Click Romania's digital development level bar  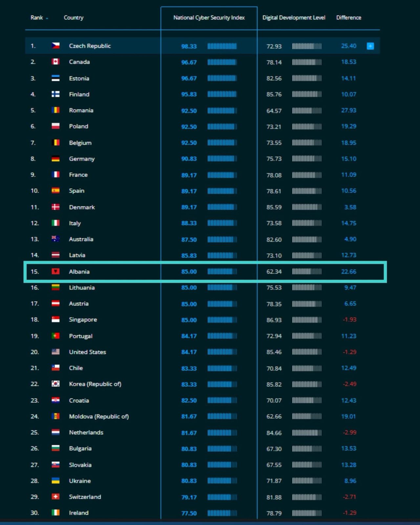coord(306,111)
